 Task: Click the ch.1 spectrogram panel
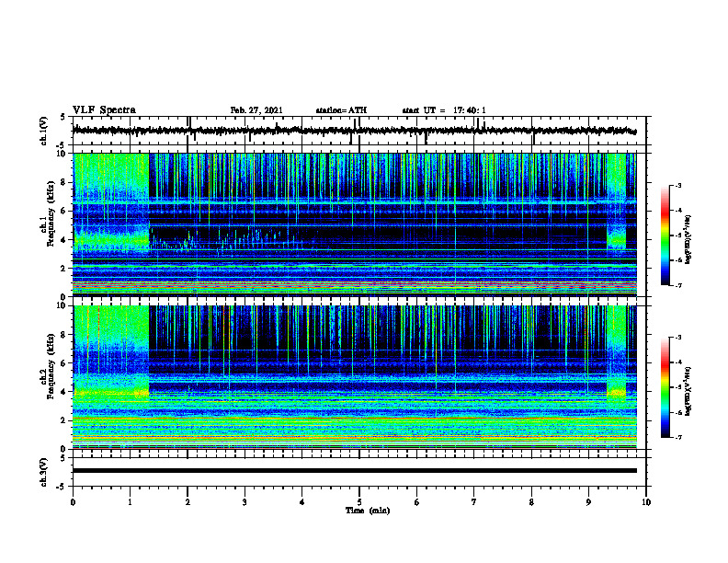(x=355, y=224)
